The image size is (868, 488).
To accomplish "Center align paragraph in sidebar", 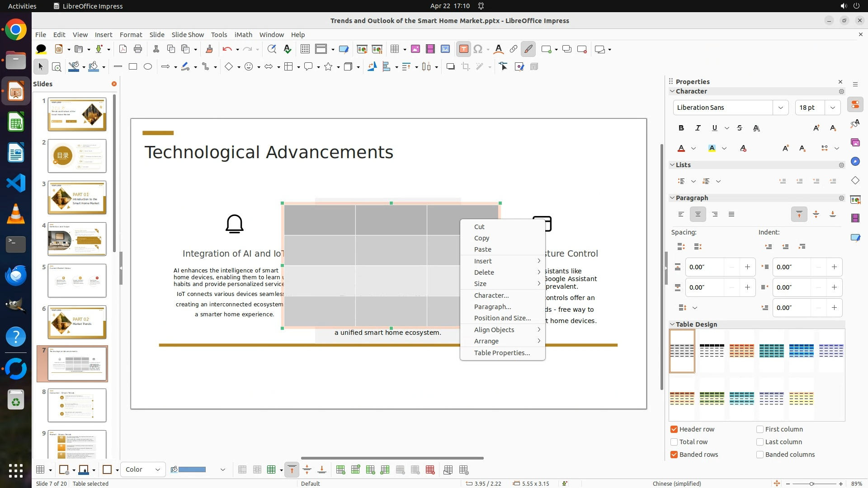I will (698, 214).
